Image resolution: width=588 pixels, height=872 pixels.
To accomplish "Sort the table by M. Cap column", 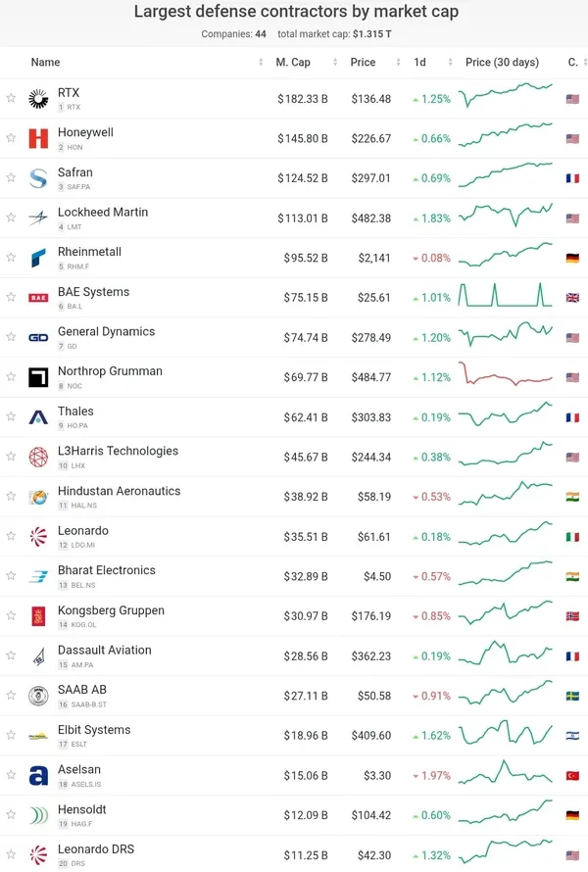I will [x=293, y=62].
